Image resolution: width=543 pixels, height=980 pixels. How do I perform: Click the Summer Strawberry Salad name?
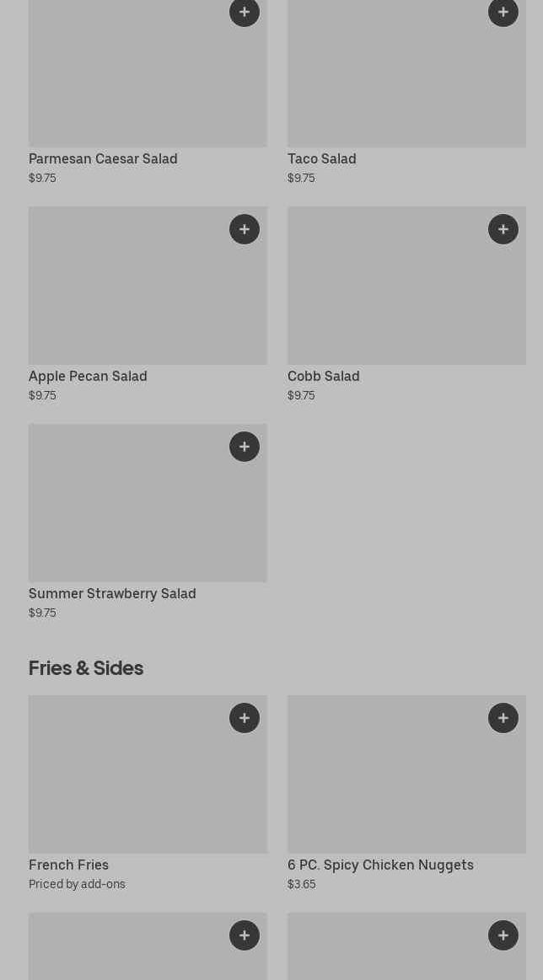click(112, 593)
